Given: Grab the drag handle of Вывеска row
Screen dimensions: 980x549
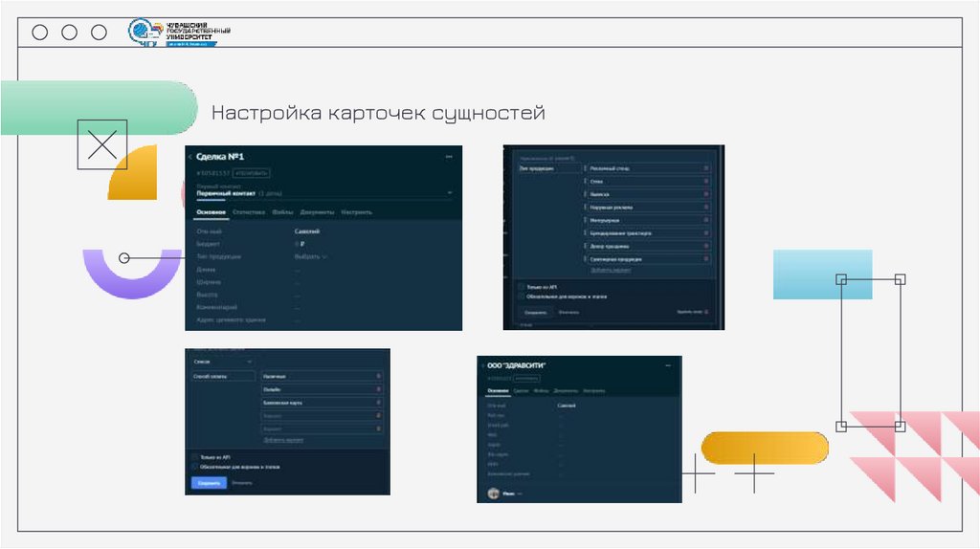Looking at the screenshot, I should pos(586,194).
